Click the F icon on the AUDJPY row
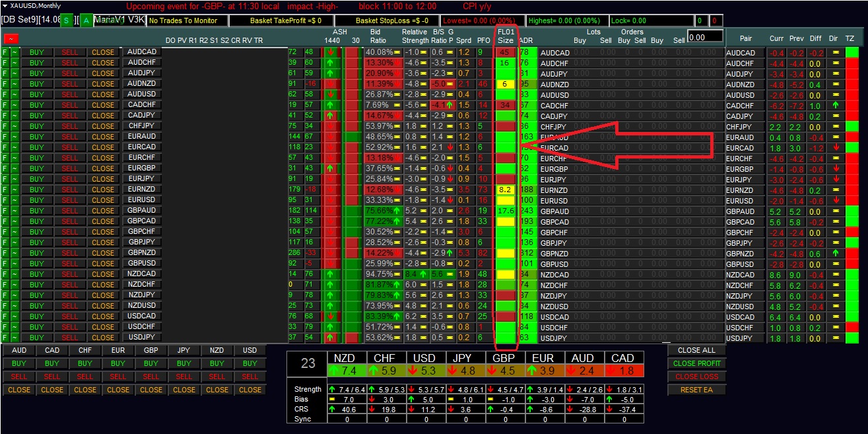The width and height of the screenshot is (868, 434). [5, 73]
